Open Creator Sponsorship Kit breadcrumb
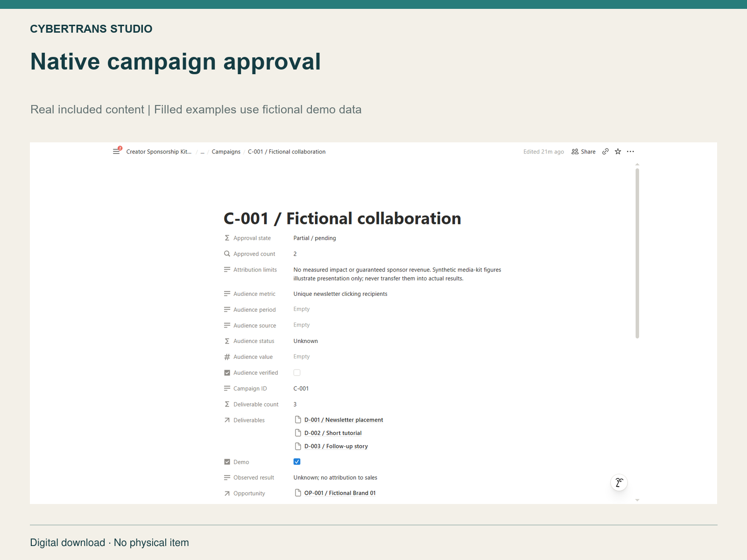Screen dimensions: 747x560 (159, 152)
